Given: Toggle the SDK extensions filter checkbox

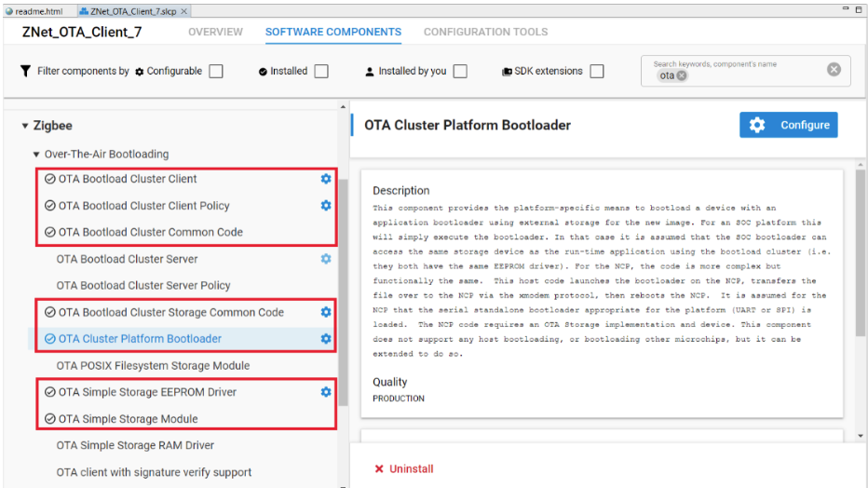Looking at the screenshot, I should [597, 71].
